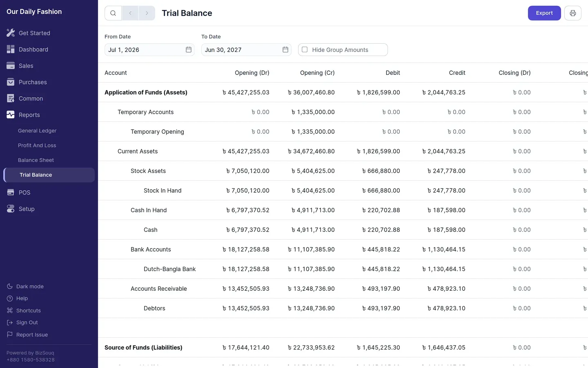Click the Dark mode moon icon

(10, 286)
